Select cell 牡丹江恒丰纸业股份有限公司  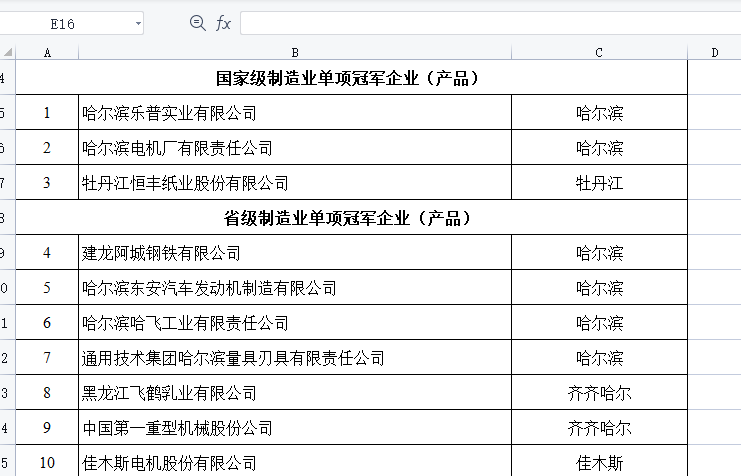295,182
